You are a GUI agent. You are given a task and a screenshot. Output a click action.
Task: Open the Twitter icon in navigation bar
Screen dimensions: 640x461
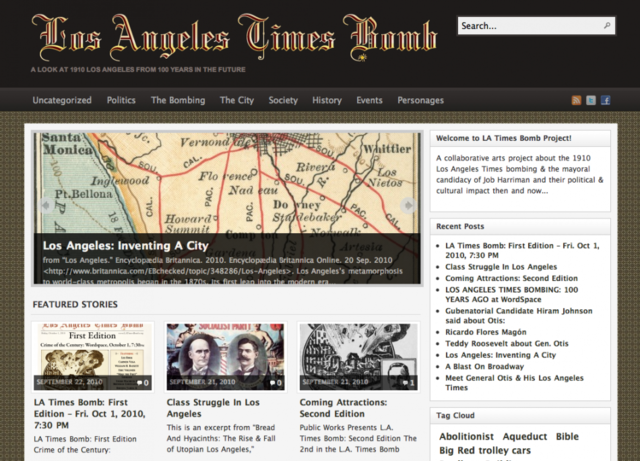point(591,100)
